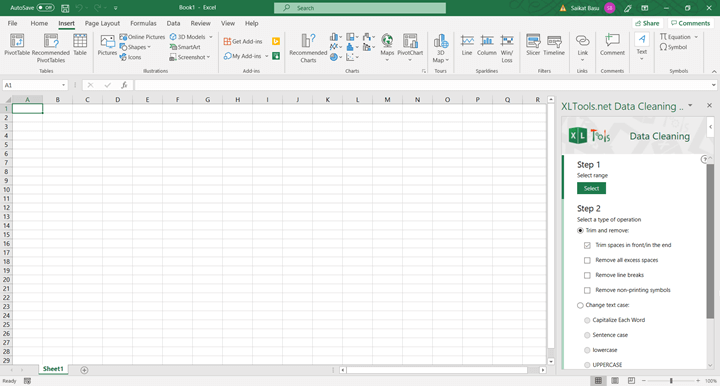This screenshot has height=386, width=720.
Task: Open the File menu
Action: (12, 23)
